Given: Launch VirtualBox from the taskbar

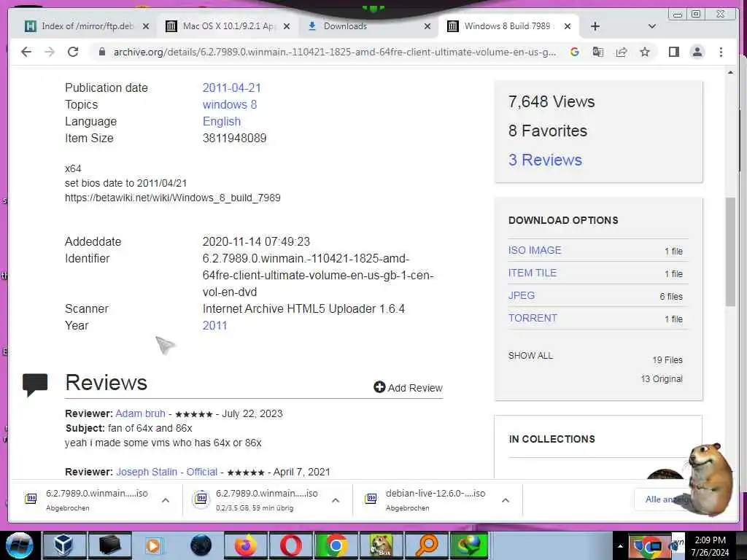Looking at the screenshot, I should tap(63, 545).
